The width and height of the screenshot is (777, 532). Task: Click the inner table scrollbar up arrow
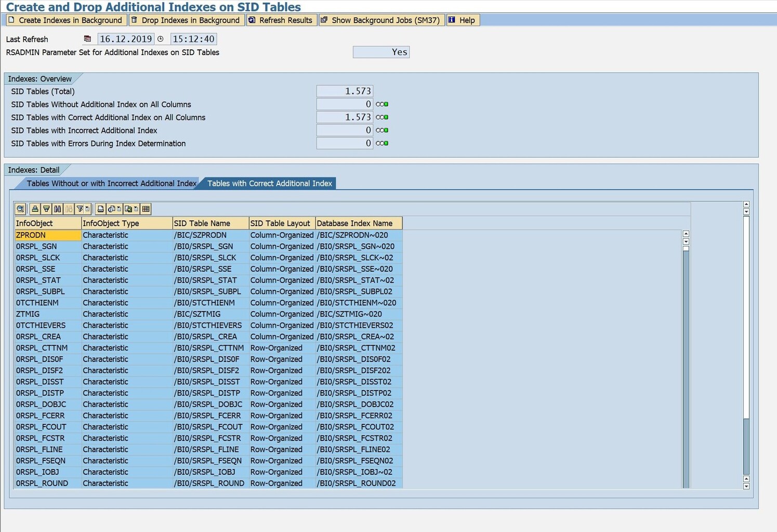686,234
